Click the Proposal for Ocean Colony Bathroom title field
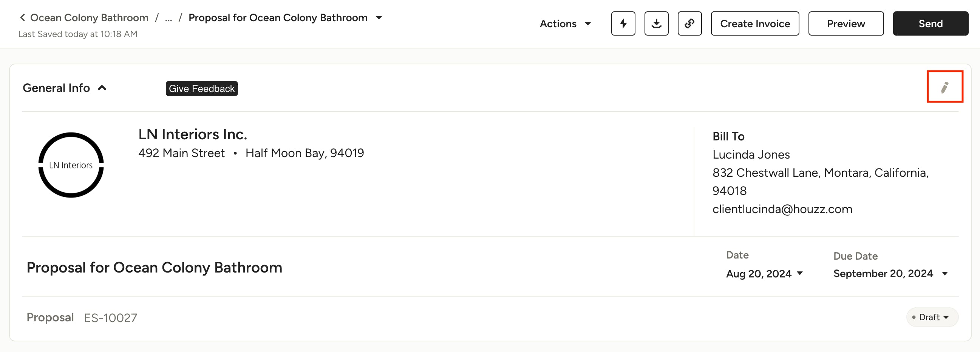This screenshot has height=352, width=980. click(x=154, y=268)
